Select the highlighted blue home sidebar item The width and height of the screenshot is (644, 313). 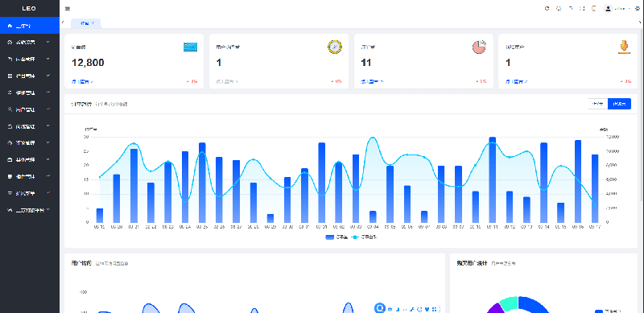click(30, 26)
